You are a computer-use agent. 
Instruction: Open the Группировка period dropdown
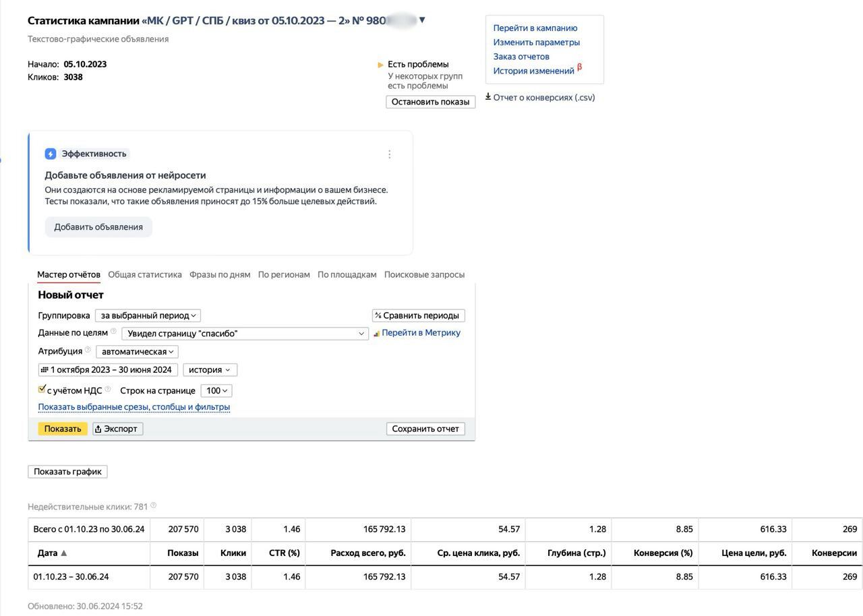[148, 315]
